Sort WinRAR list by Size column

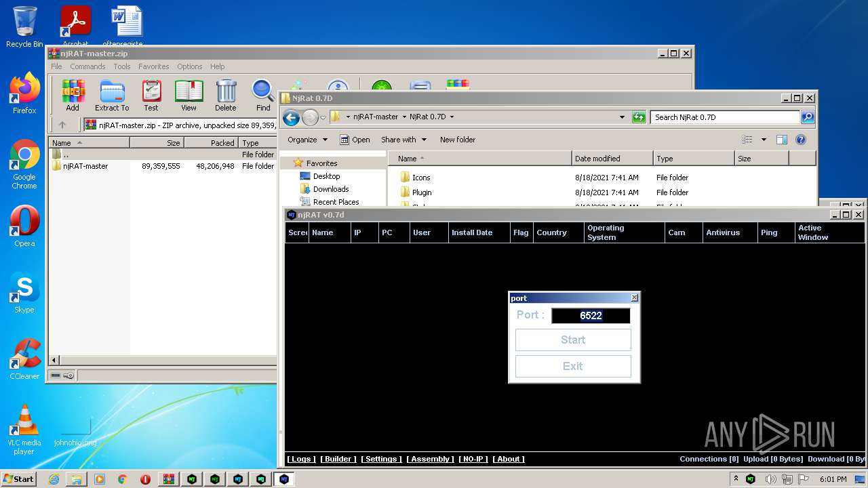(157, 143)
